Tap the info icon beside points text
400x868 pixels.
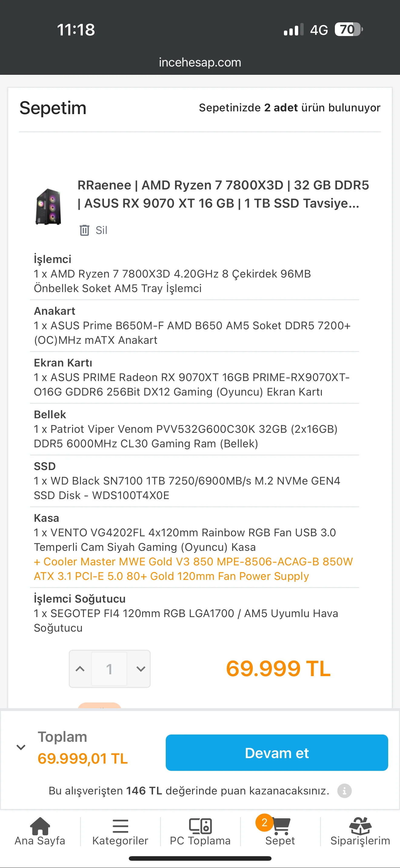pyautogui.click(x=344, y=791)
